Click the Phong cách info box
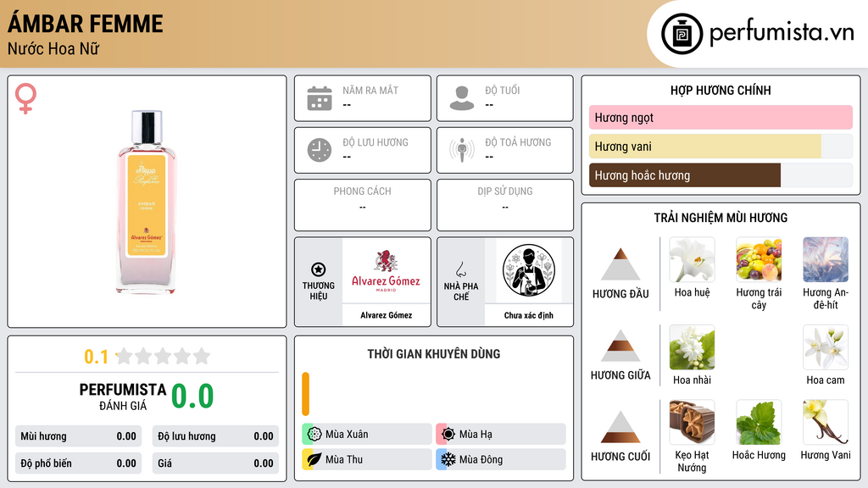This screenshot has width=868, height=488. (363, 205)
